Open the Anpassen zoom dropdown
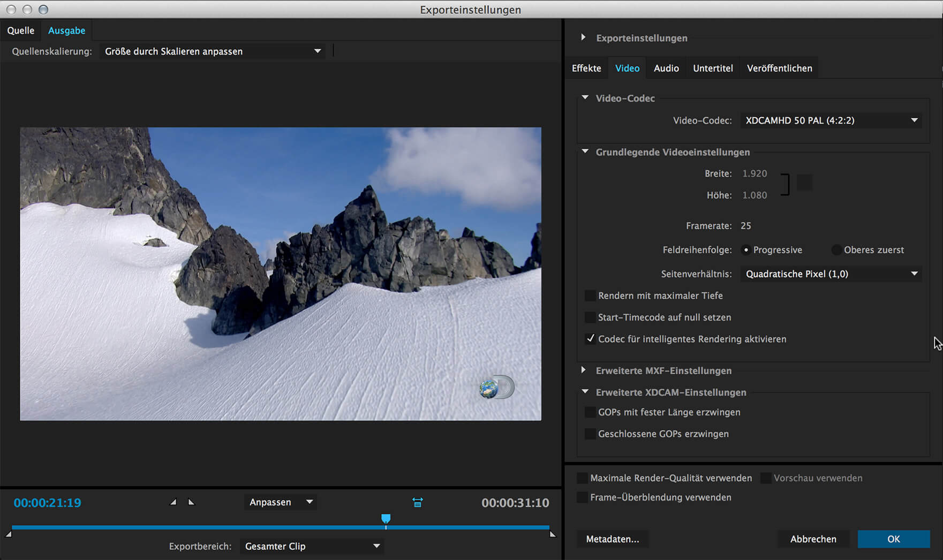 pyautogui.click(x=281, y=502)
